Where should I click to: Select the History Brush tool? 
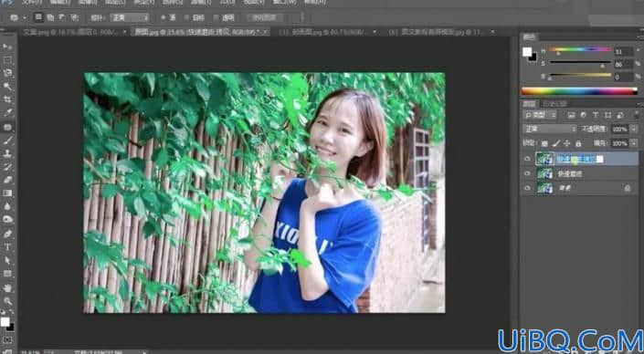coord(7,167)
